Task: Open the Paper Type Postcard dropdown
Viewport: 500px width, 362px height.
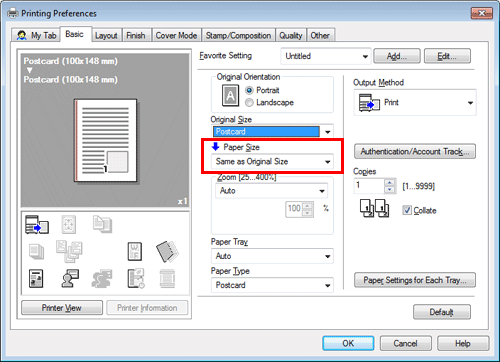Action: click(x=272, y=285)
